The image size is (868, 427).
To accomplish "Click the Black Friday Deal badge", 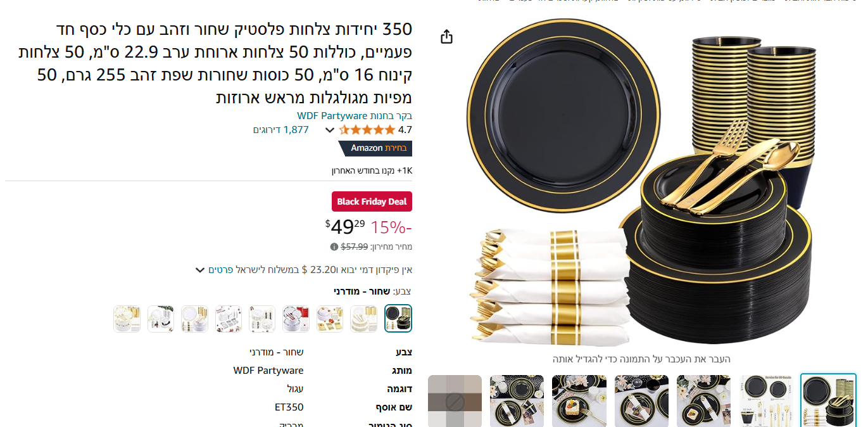I will point(372,201).
